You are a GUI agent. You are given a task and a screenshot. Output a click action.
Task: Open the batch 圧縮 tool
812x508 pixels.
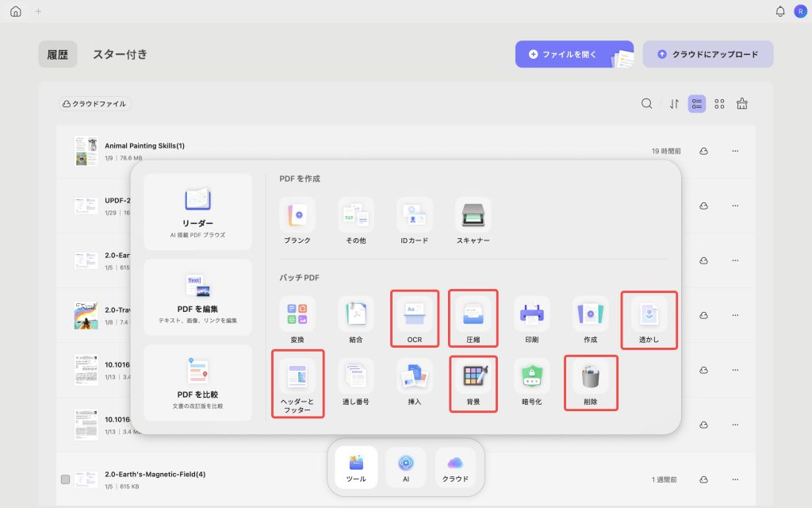coord(473,319)
